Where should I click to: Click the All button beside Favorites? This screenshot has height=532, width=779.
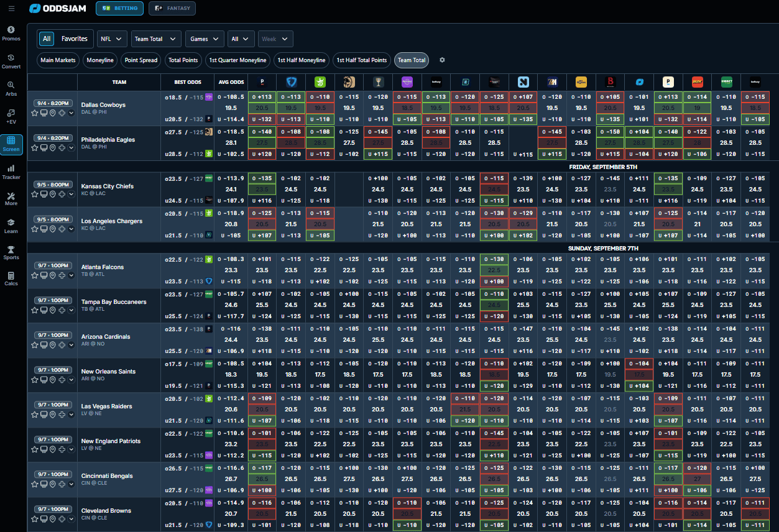pyautogui.click(x=47, y=39)
